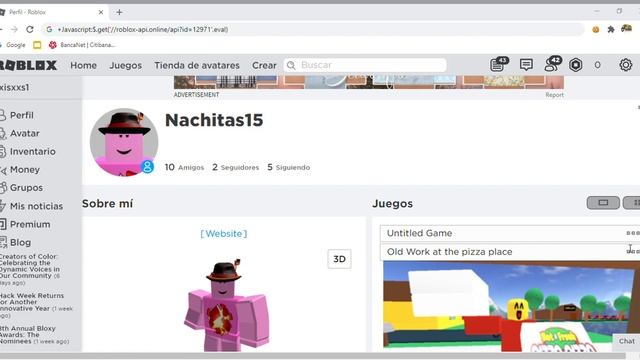Open the Chat panel
Image resolution: width=640 pixels, height=360 pixels.
tap(626, 341)
